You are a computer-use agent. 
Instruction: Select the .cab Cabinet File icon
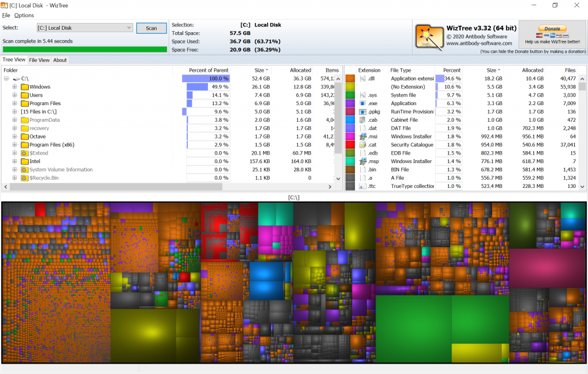362,119
